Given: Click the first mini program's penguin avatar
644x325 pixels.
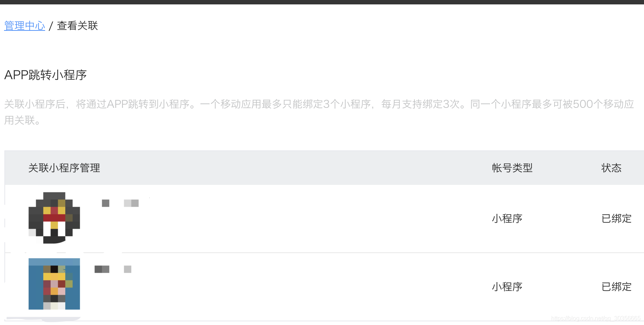Looking at the screenshot, I should tap(54, 218).
